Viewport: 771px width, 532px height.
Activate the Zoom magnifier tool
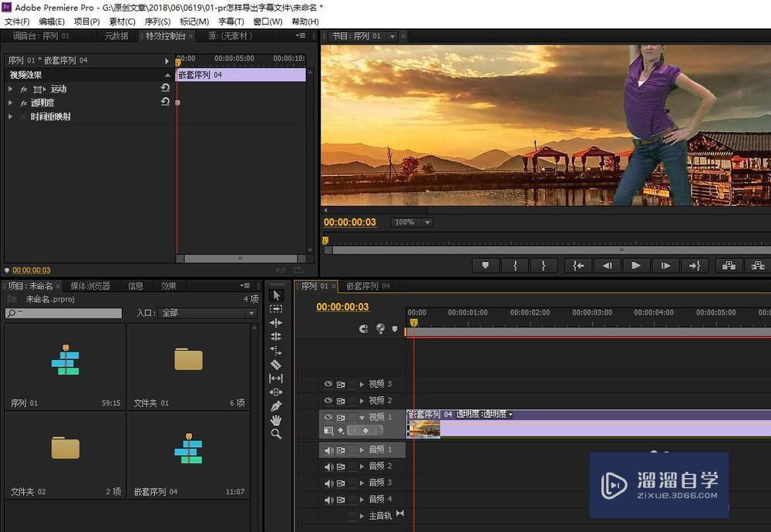(x=276, y=434)
